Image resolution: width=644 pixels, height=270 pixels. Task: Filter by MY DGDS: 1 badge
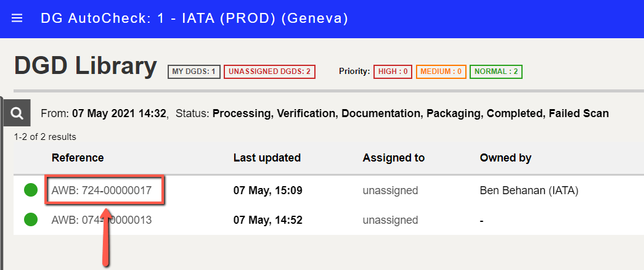[x=194, y=72]
